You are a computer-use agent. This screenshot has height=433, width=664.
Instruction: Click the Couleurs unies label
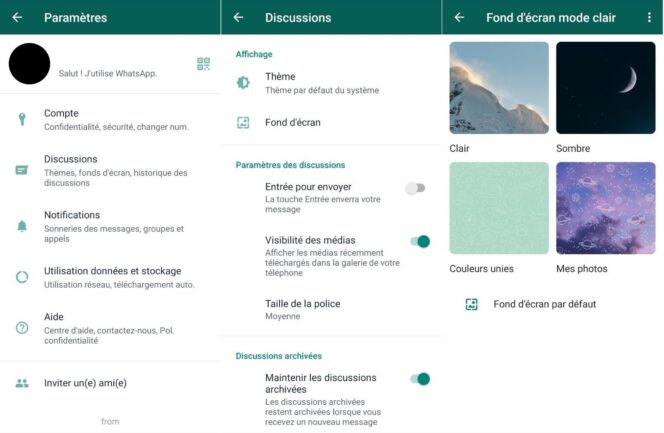(x=481, y=269)
